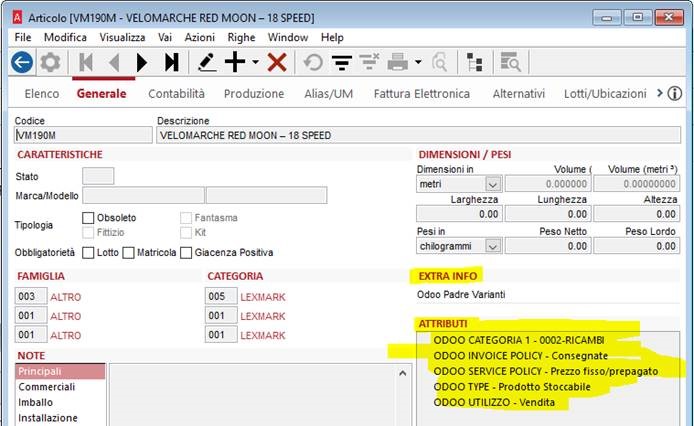Add a new record with plus icon

(x=235, y=62)
